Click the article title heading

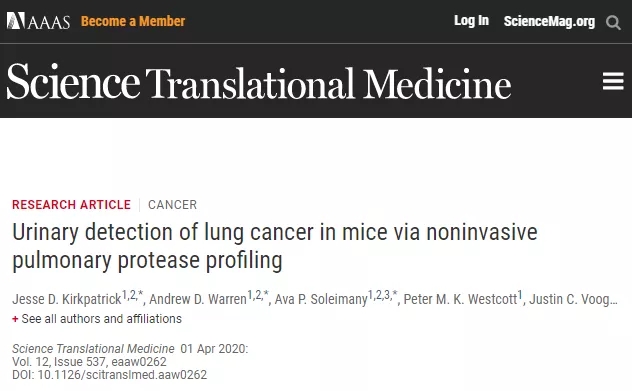point(274,246)
